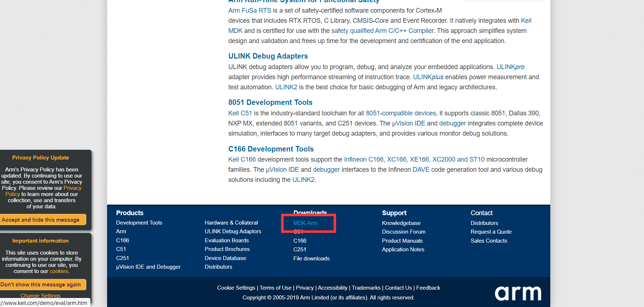
Task: Open the Device Database footer link
Action: (225, 258)
